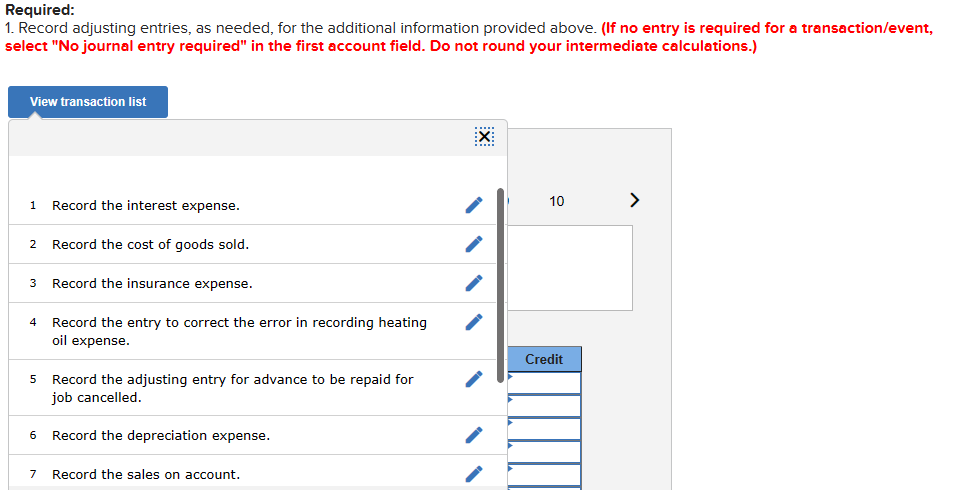The width and height of the screenshot is (953, 490).
Task: Click the transaction list scrollbar
Action: (x=500, y=285)
